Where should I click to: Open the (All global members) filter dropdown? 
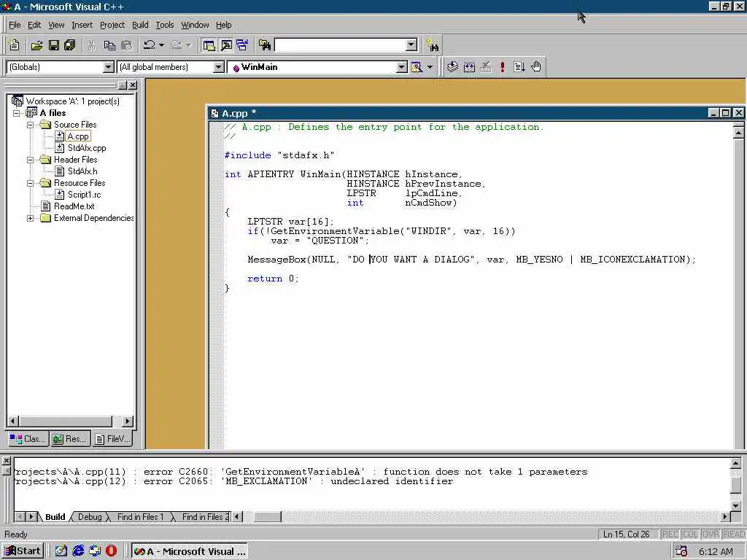coord(218,67)
